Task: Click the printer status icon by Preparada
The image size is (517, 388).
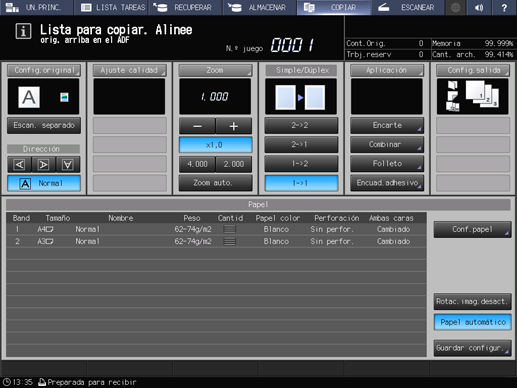Action: (42, 382)
